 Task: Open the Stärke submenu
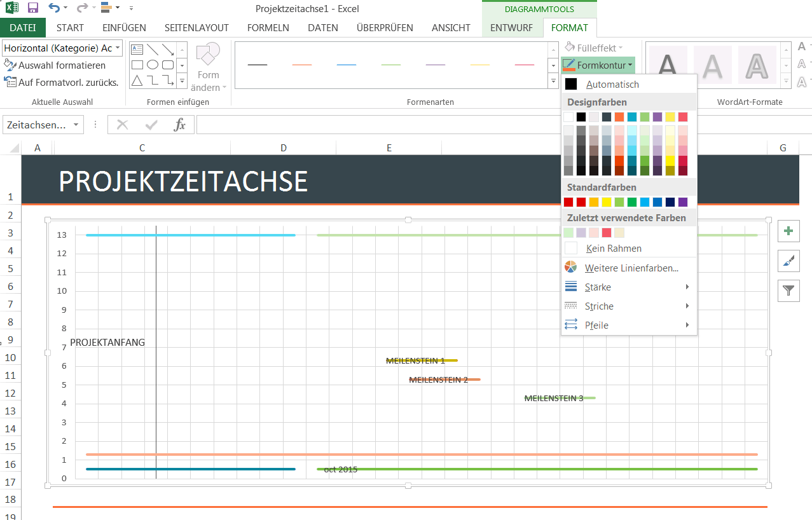[629, 287]
